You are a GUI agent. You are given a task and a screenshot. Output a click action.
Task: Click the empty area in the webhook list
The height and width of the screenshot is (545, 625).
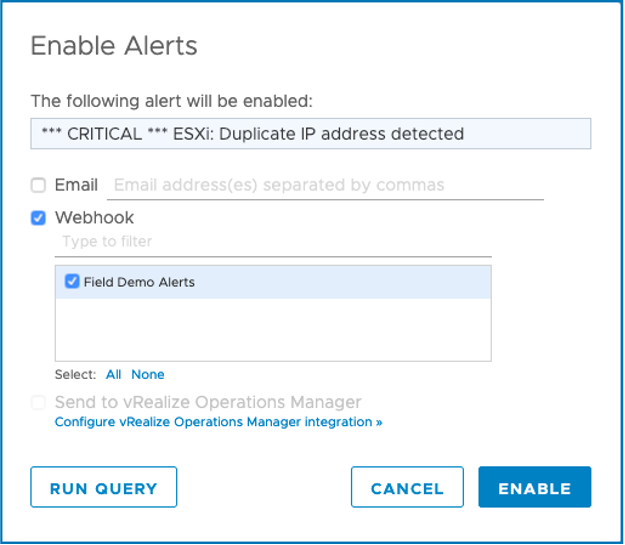[272, 330]
